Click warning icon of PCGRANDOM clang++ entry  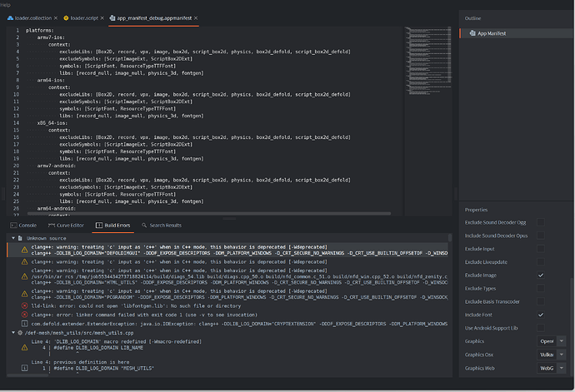[24, 294]
